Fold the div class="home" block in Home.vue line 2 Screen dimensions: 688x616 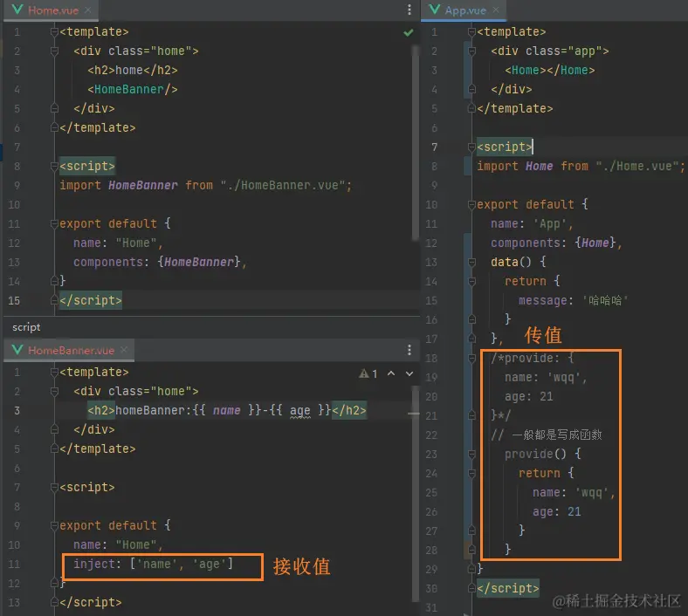click(54, 51)
